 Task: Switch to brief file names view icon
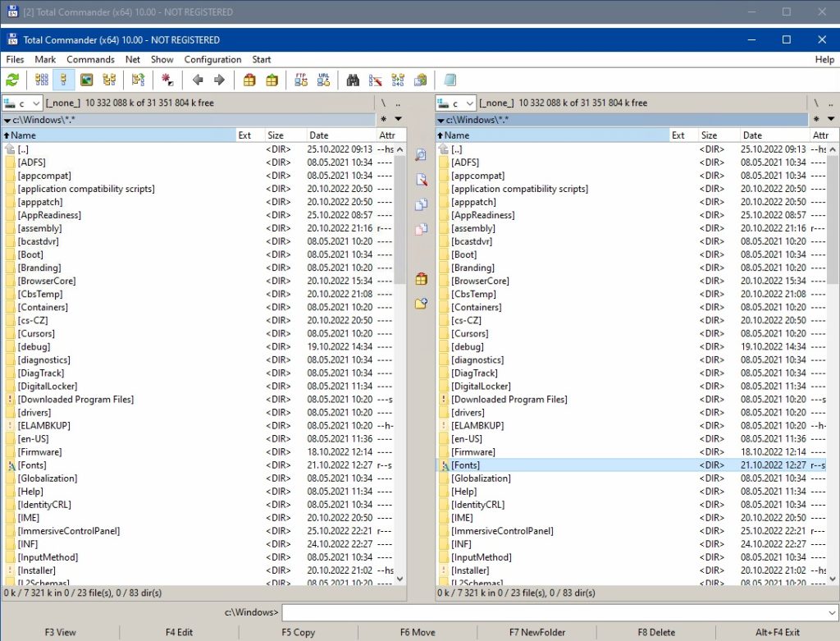[x=41, y=80]
